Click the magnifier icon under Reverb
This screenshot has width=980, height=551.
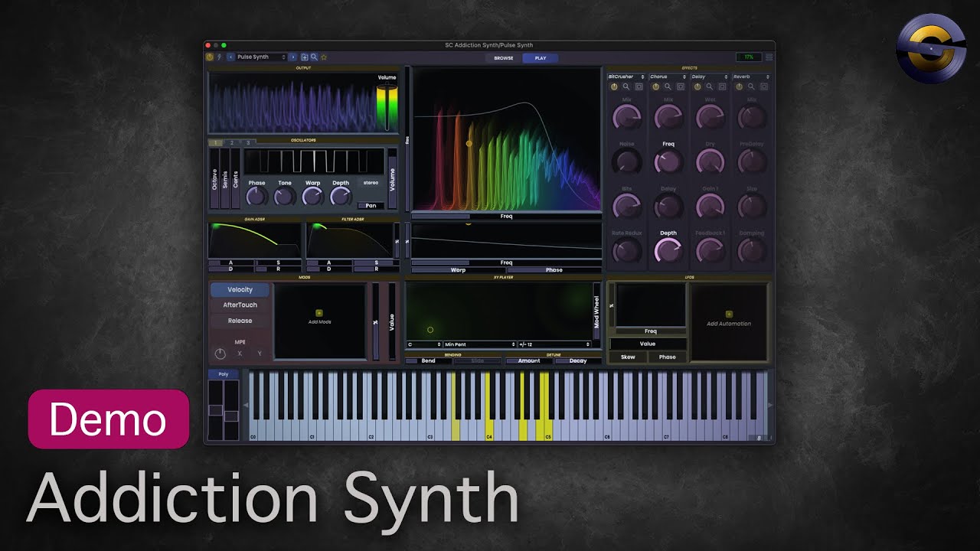[751, 86]
